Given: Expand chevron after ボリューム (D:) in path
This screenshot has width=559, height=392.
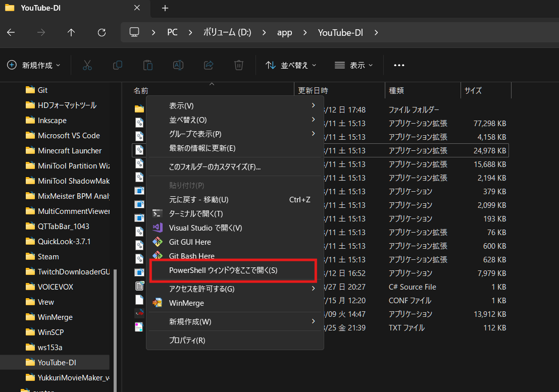Looking at the screenshot, I should pyautogui.click(x=264, y=32).
